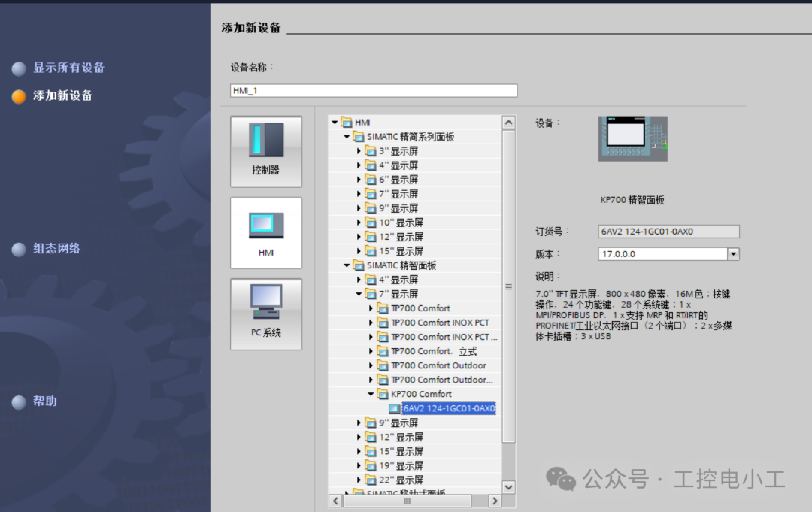This screenshot has width=812, height=512.
Task: Select the 6AV2 124-1GC01-0AX0 device entry
Action: pyautogui.click(x=448, y=408)
